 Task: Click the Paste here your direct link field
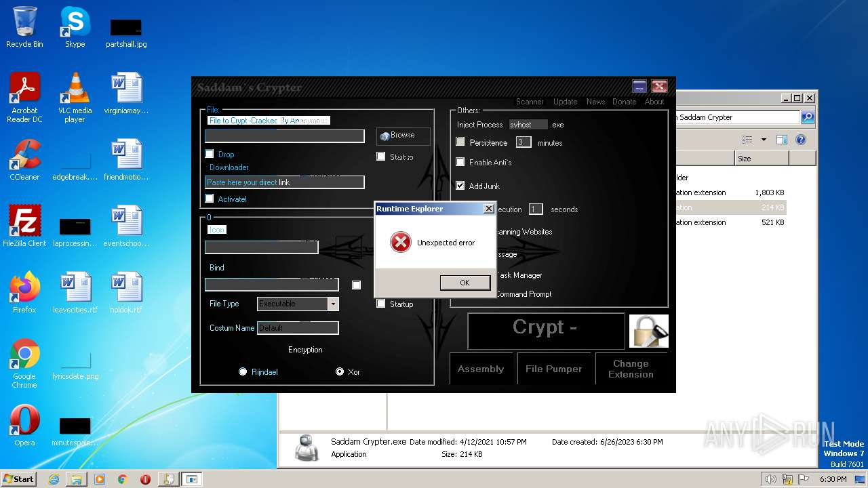[285, 182]
